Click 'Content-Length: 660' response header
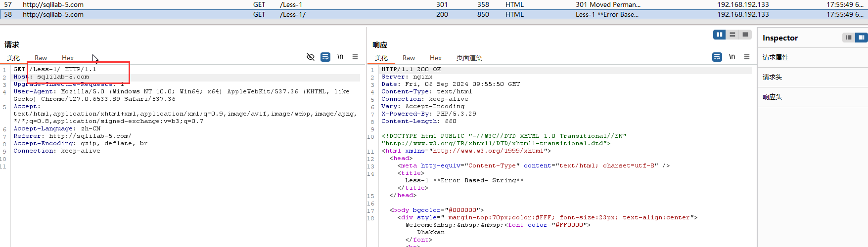This screenshot has width=868, height=247. pyautogui.click(x=418, y=121)
